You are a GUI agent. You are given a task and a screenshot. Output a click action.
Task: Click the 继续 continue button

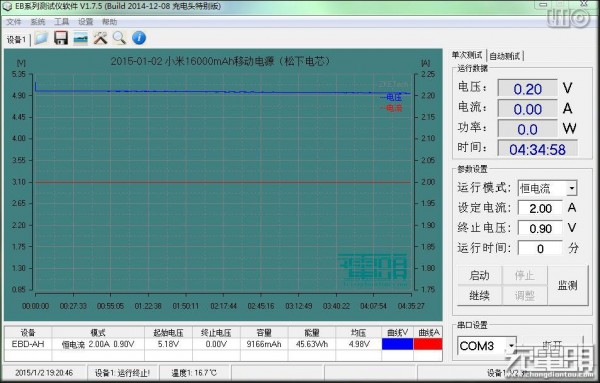(479, 295)
